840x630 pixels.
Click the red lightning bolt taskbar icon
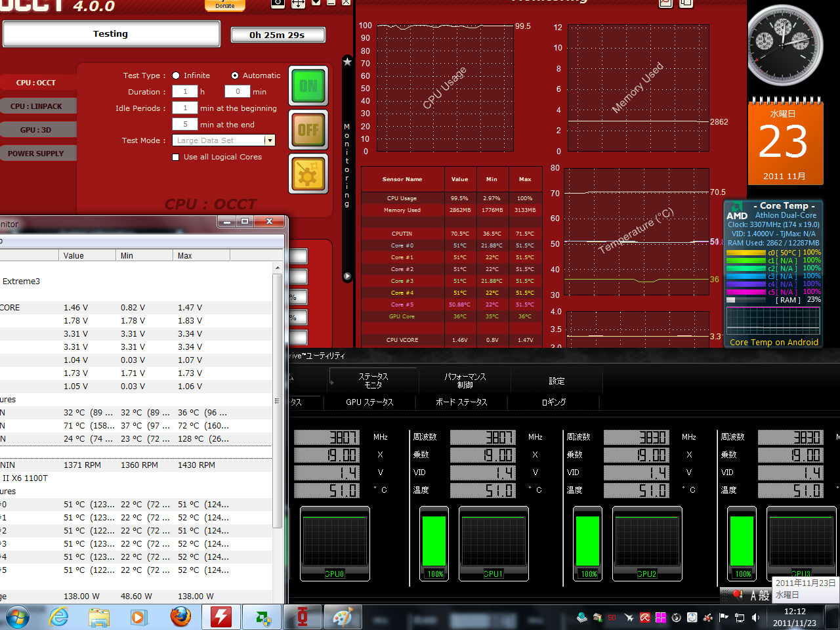point(221,618)
